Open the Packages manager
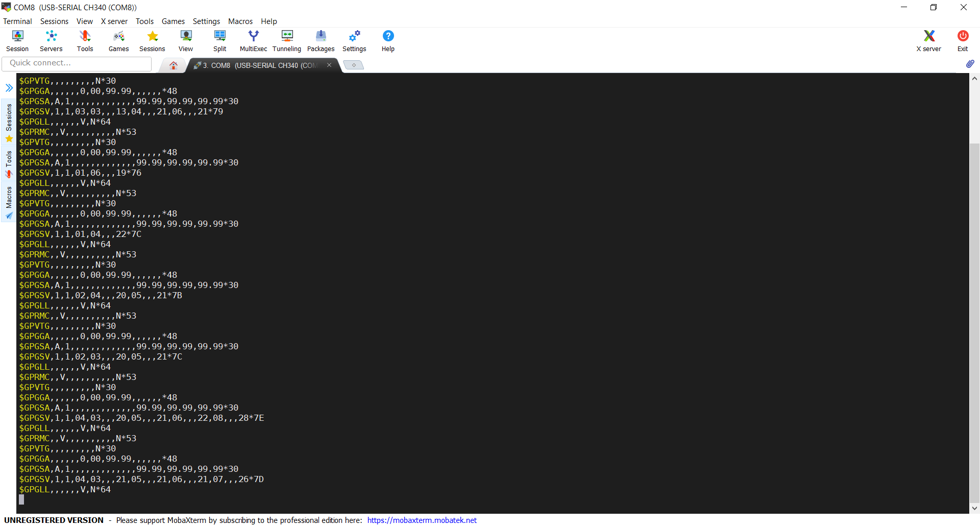The image size is (980, 526). (321, 40)
